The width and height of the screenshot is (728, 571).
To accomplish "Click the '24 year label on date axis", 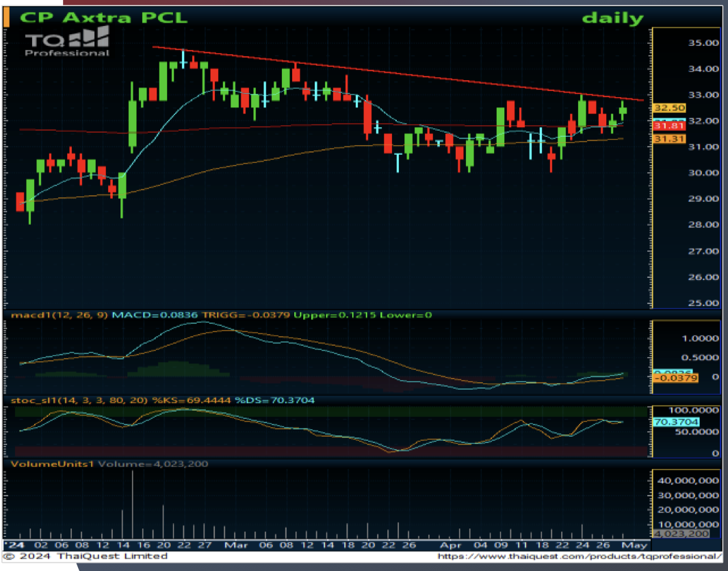I will pyautogui.click(x=14, y=545).
